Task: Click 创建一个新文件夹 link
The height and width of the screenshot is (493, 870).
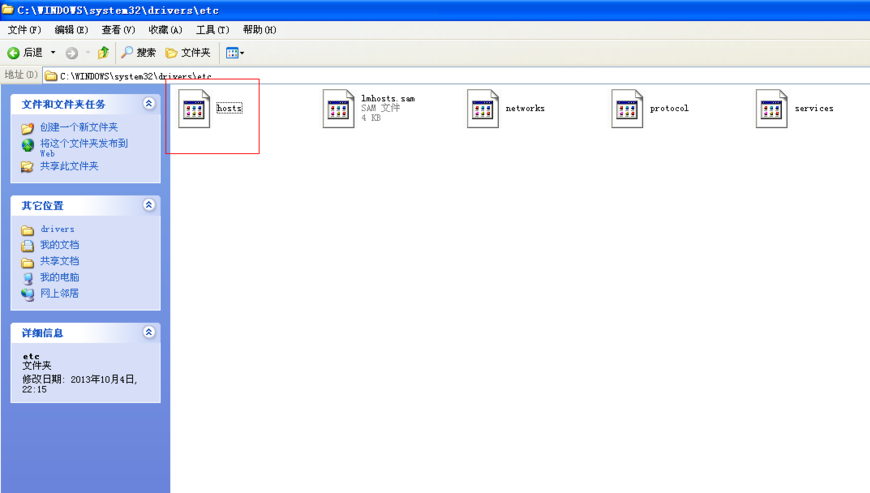Action: [x=79, y=127]
